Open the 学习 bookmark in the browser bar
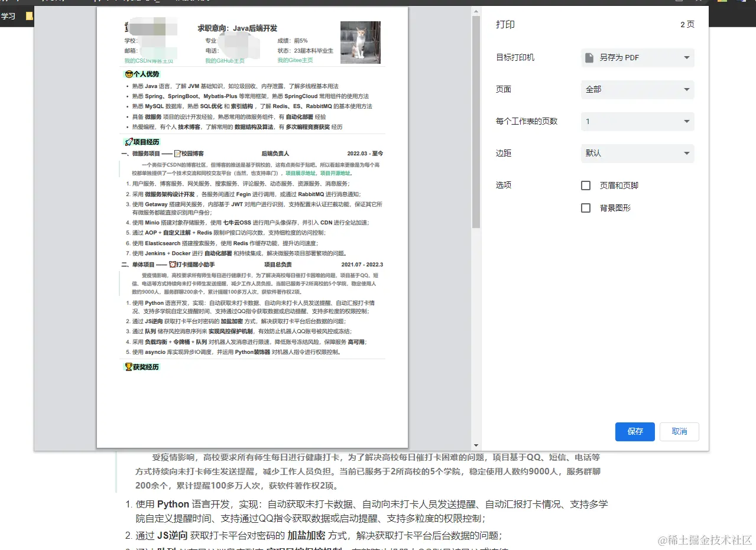This screenshot has height=550, width=756. (8, 17)
